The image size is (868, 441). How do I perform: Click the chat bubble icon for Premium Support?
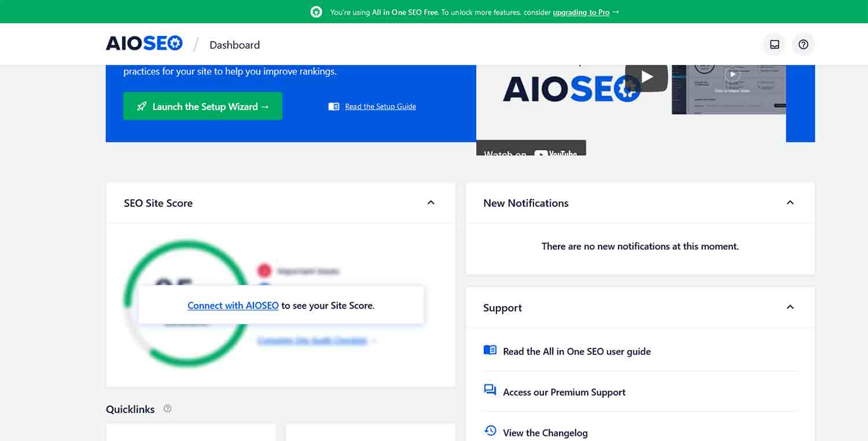[x=490, y=391]
